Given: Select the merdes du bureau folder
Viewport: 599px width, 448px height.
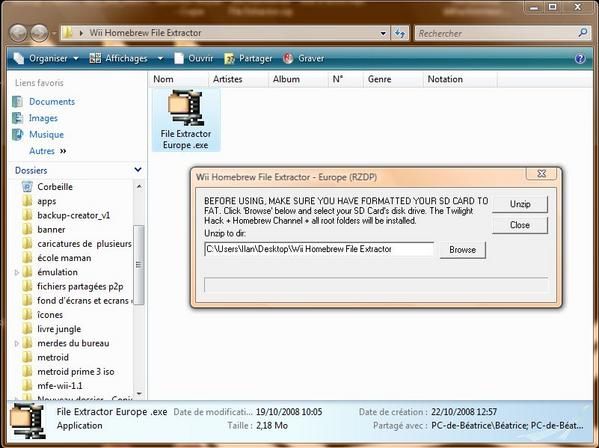Looking at the screenshot, I should [x=73, y=343].
